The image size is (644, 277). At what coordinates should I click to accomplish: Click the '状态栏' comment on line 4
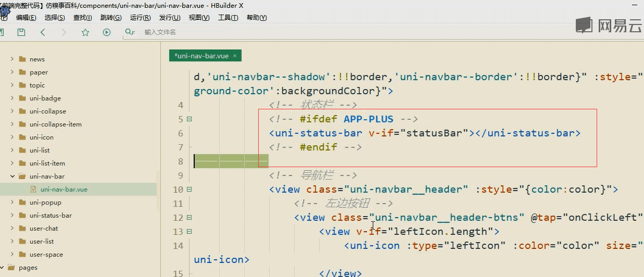coord(317,105)
